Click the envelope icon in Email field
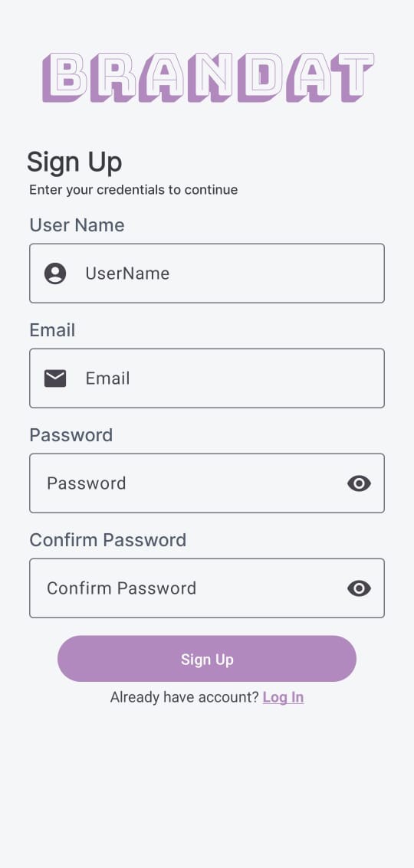414x868 pixels. coord(55,378)
